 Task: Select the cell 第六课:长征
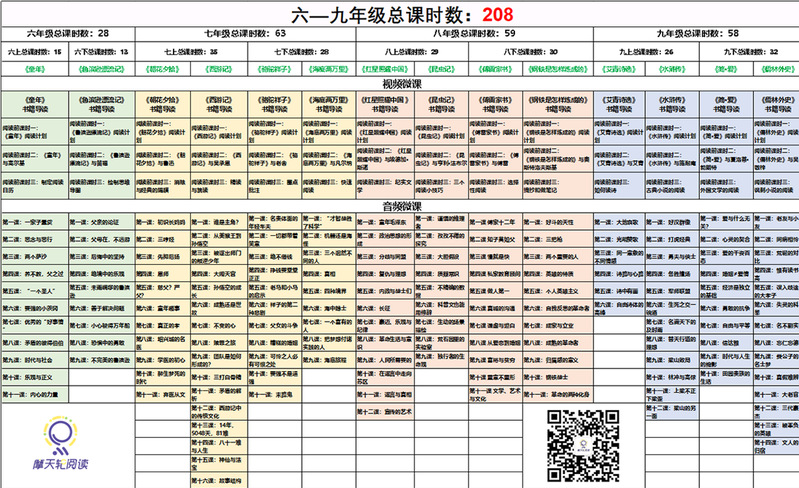385,308
